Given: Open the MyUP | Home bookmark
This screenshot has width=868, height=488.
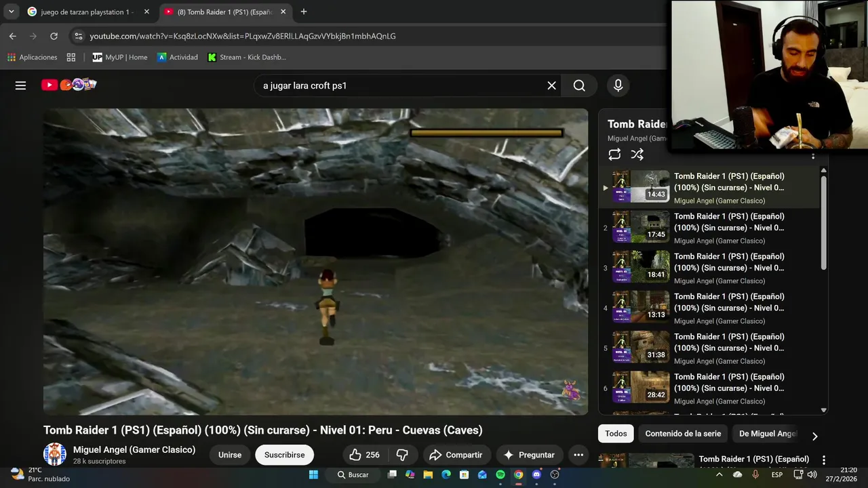Looking at the screenshot, I should click(119, 57).
